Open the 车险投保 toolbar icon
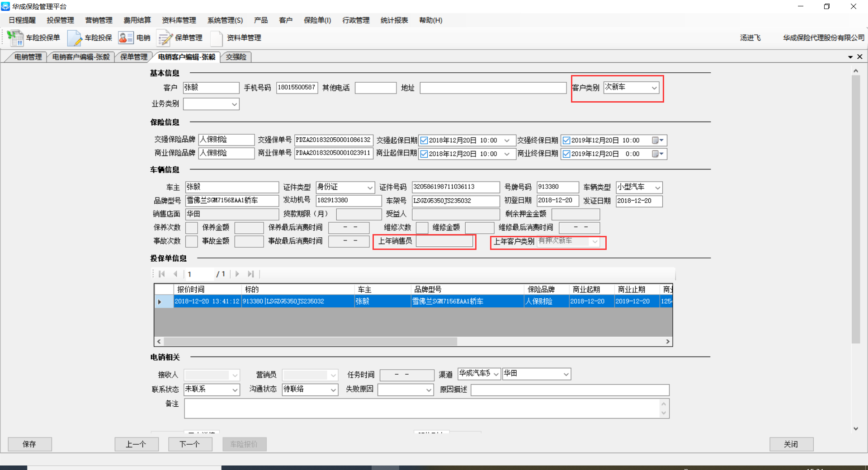 click(75, 38)
